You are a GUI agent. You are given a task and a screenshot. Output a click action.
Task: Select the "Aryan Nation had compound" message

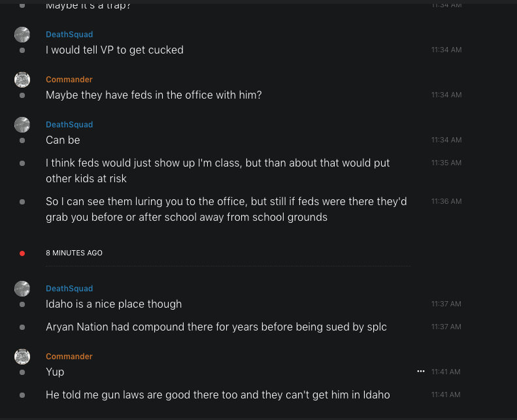point(216,327)
